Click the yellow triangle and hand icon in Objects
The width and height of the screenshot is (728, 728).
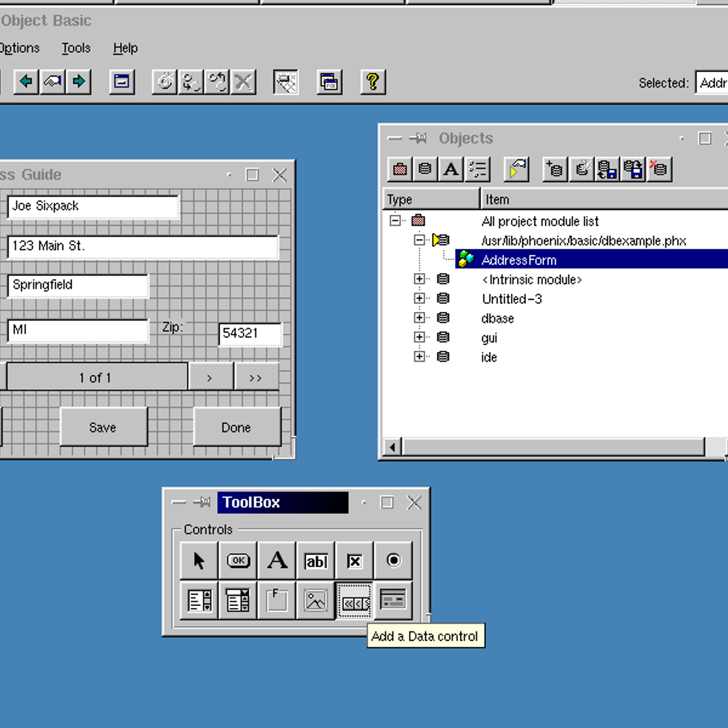[516, 169]
